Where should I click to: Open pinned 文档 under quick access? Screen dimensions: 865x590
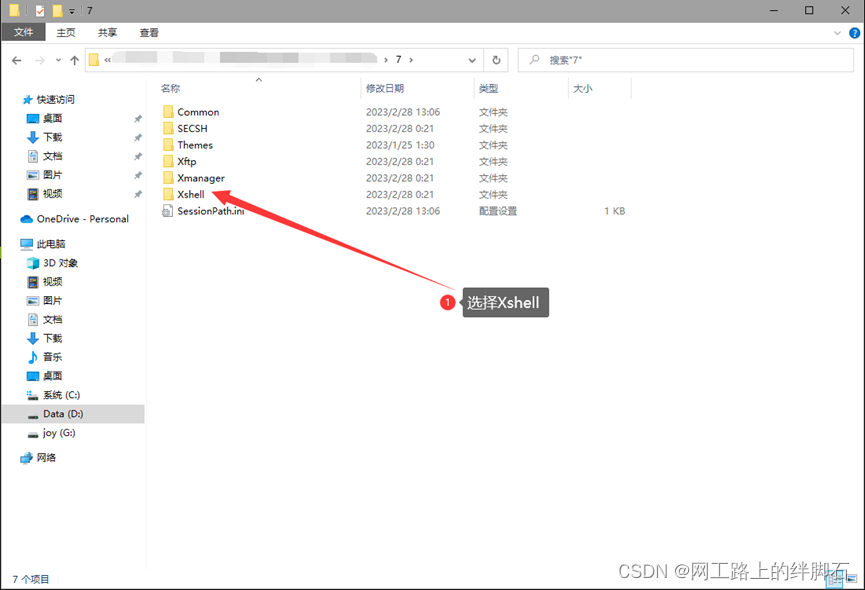pyautogui.click(x=52, y=156)
